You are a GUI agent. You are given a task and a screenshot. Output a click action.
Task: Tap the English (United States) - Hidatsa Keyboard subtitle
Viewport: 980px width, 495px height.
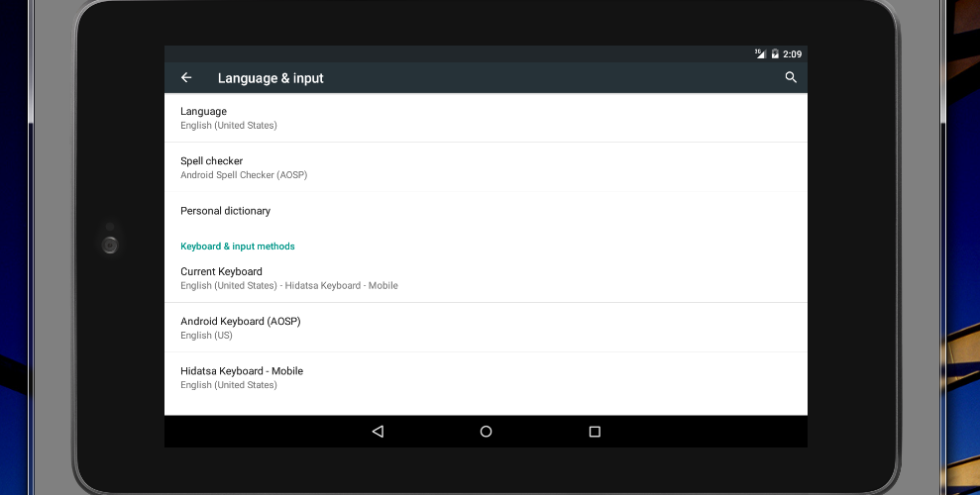coord(288,286)
